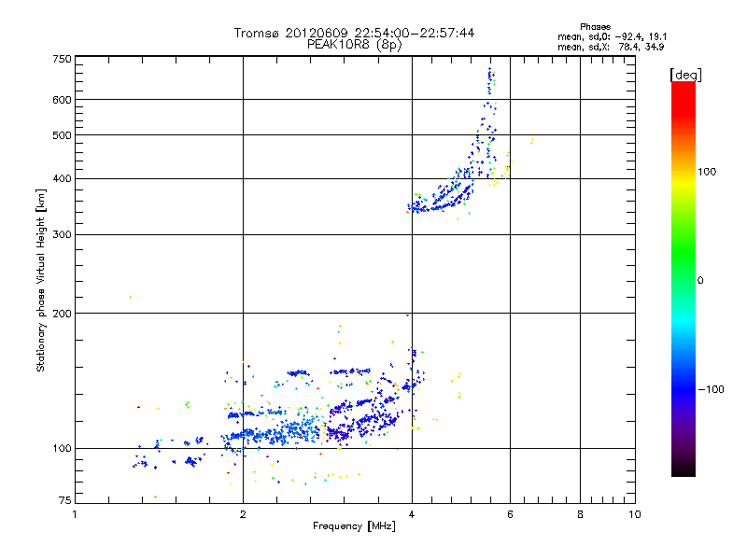The width and height of the screenshot is (747, 560).
Task: Click the plot title 'Tromsø 20120609 22:54:00-22:57:44'
Action: (x=354, y=33)
